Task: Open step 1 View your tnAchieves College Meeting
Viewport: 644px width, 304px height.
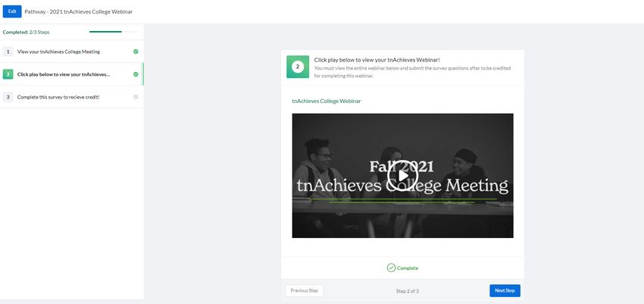Action: tap(72, 52)
